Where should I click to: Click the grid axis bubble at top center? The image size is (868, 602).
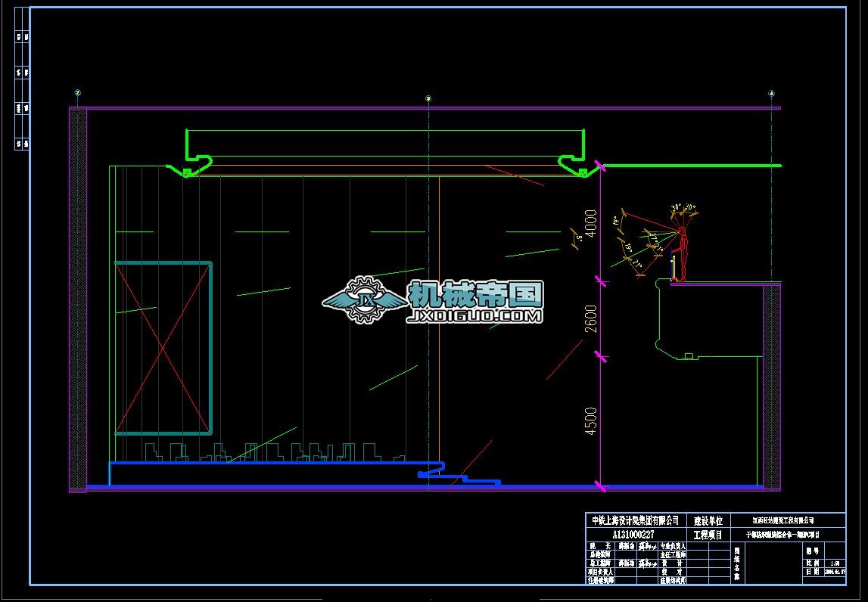pos(428,98)
